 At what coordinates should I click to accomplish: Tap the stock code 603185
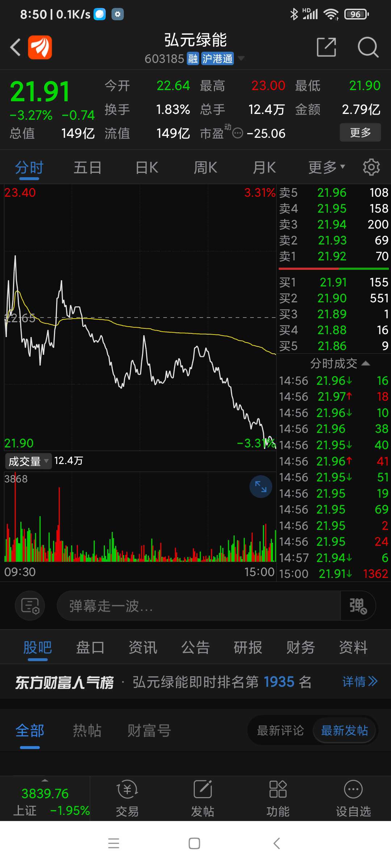point(164,59)
